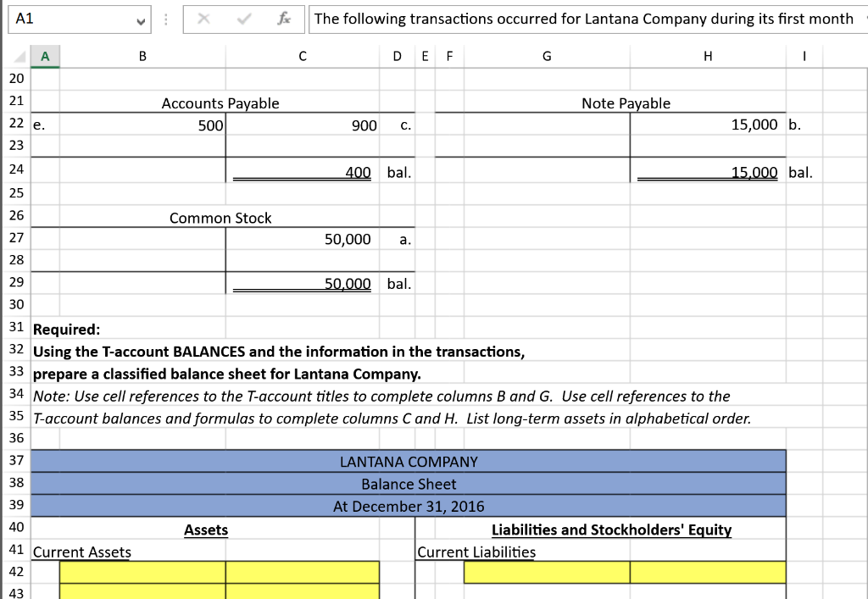Screen dimensions: 868x599
Task: Click the 'At December 31, 2016' cell
Action: click(409, 506)
